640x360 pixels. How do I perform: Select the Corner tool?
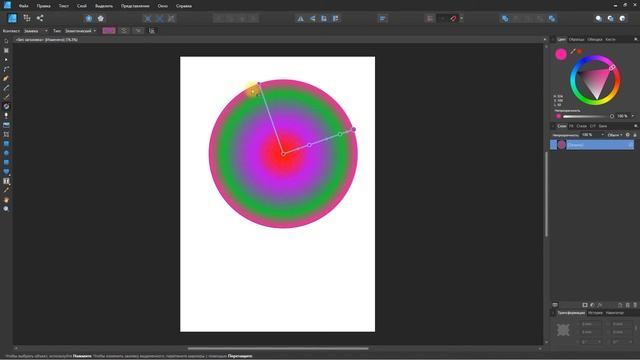coord(6,69)
